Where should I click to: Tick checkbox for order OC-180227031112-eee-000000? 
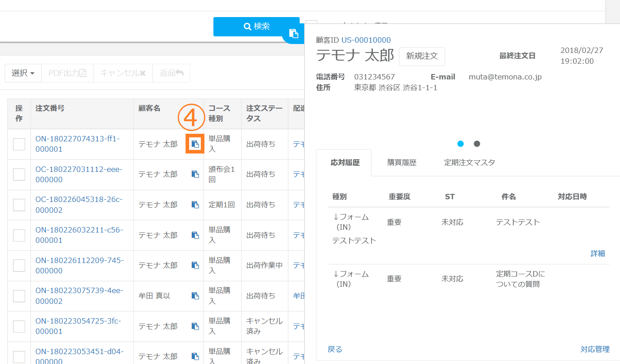[19, 175]
